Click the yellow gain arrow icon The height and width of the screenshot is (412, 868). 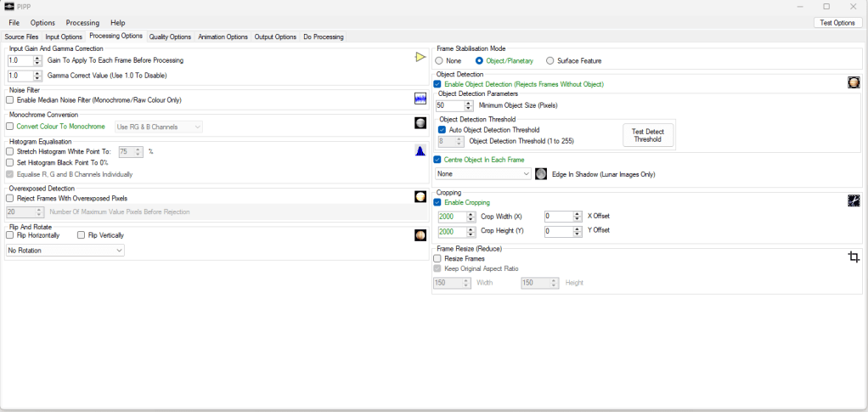click(420, 58)
